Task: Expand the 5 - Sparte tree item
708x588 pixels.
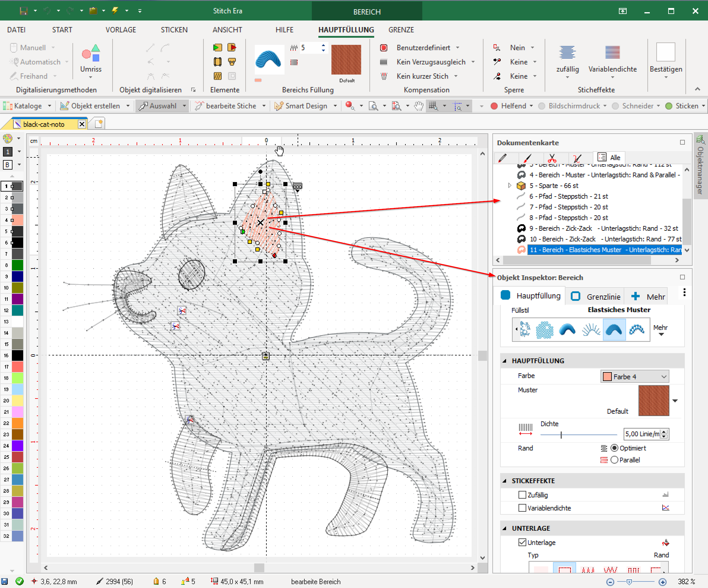Action: (510, 185)
